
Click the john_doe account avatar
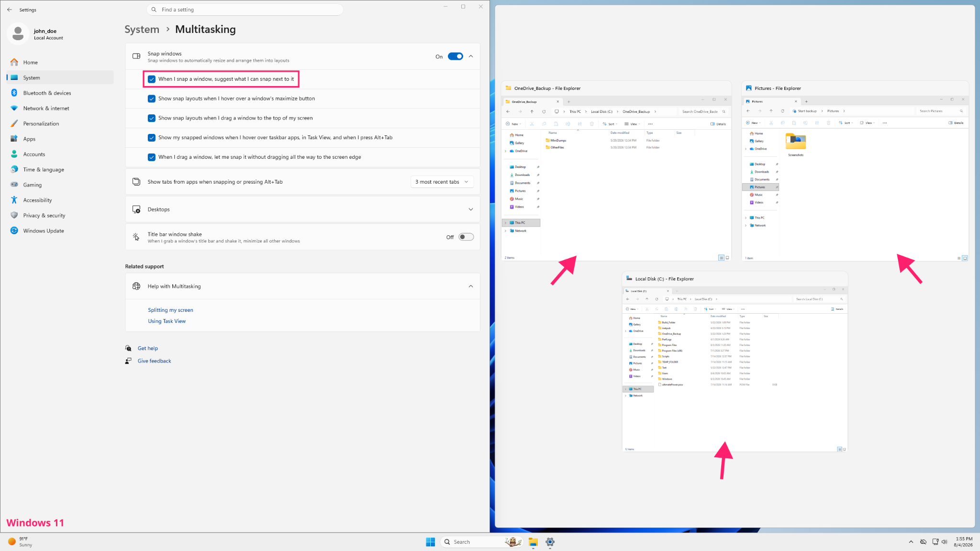pos(18,34)
